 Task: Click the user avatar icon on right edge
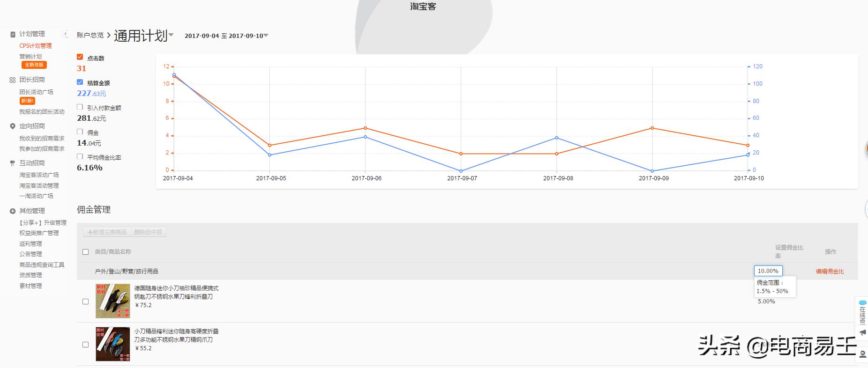(x=863, y=354)
